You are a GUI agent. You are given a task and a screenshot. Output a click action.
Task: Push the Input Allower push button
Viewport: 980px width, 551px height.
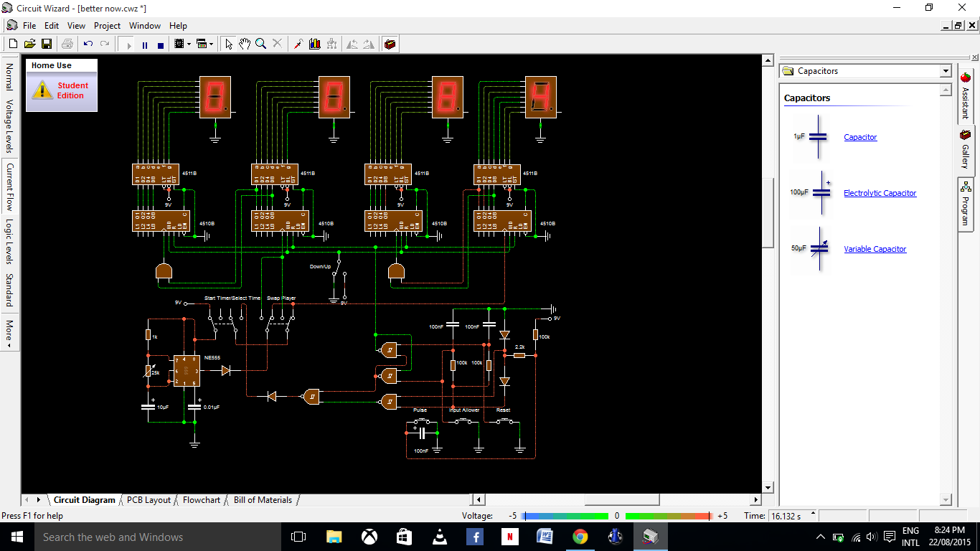[464, 420]
